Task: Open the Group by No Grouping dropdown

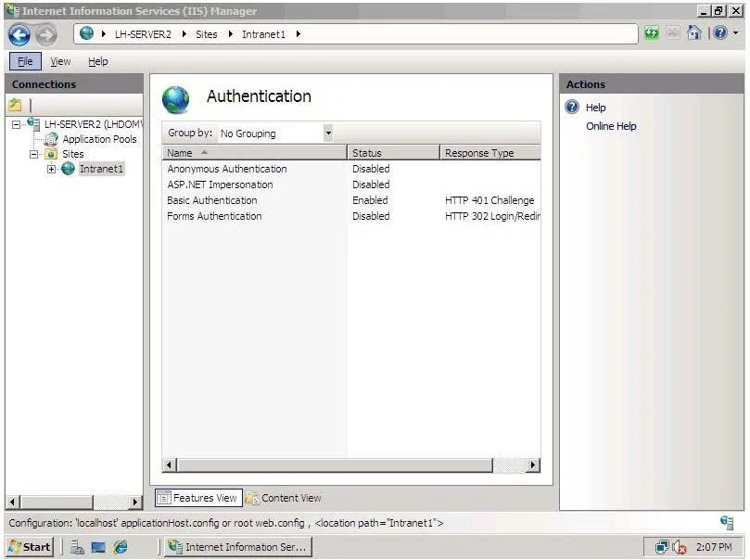Action: coord(328,133)
